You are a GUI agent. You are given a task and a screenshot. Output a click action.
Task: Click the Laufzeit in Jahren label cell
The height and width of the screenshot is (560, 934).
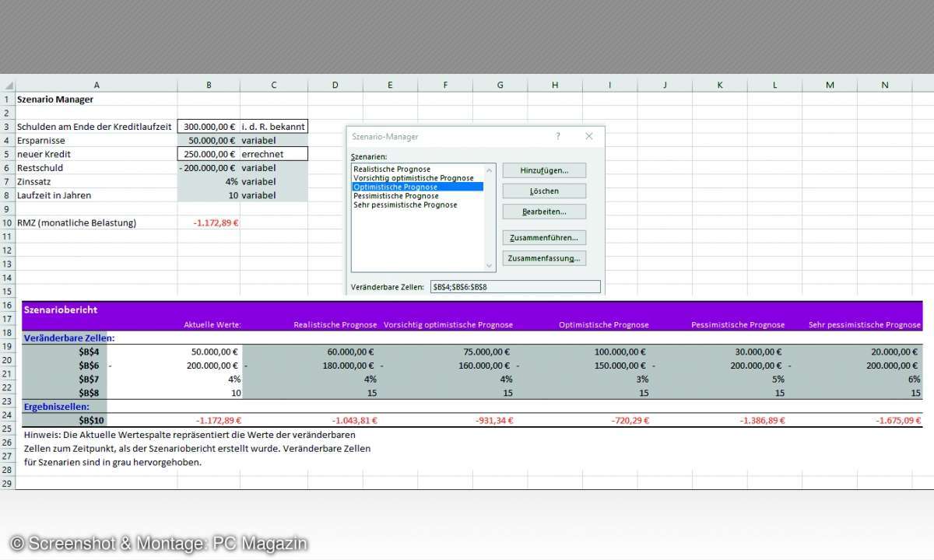[97, 195]
